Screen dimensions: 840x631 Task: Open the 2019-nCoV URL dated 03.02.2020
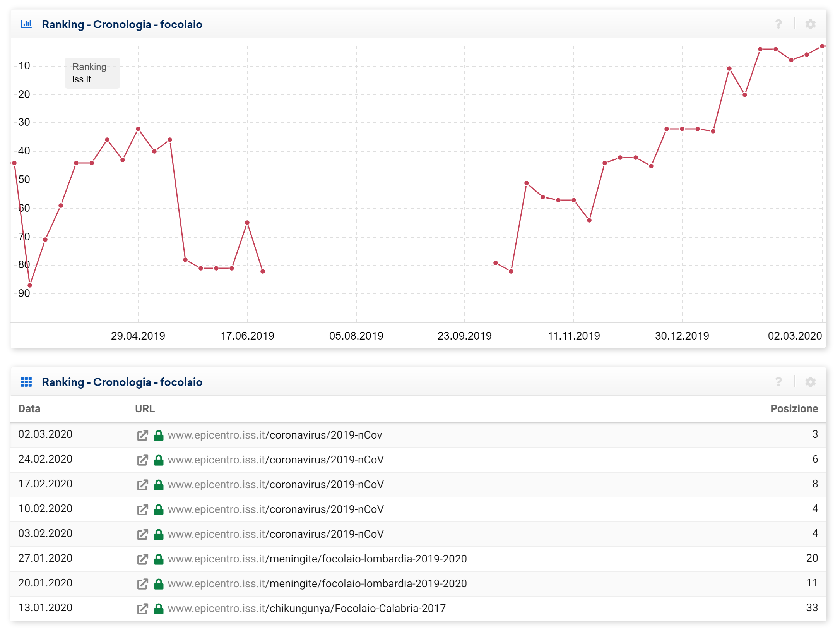point(275,534)
